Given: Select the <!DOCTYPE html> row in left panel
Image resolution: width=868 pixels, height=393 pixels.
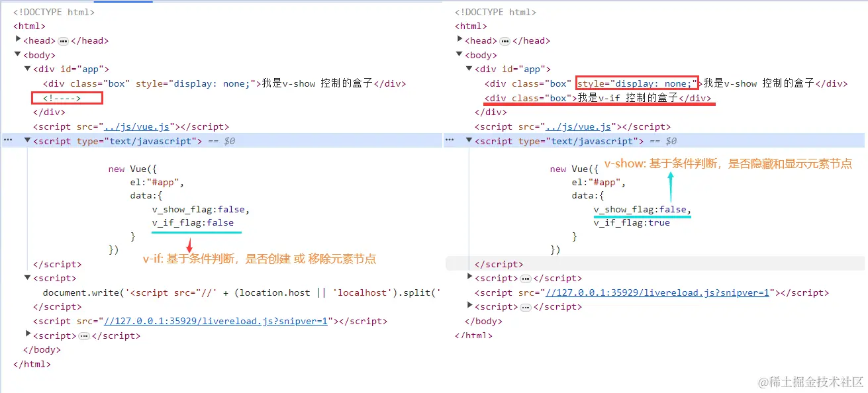Looking at the screenshot, I should coord(54,12).
